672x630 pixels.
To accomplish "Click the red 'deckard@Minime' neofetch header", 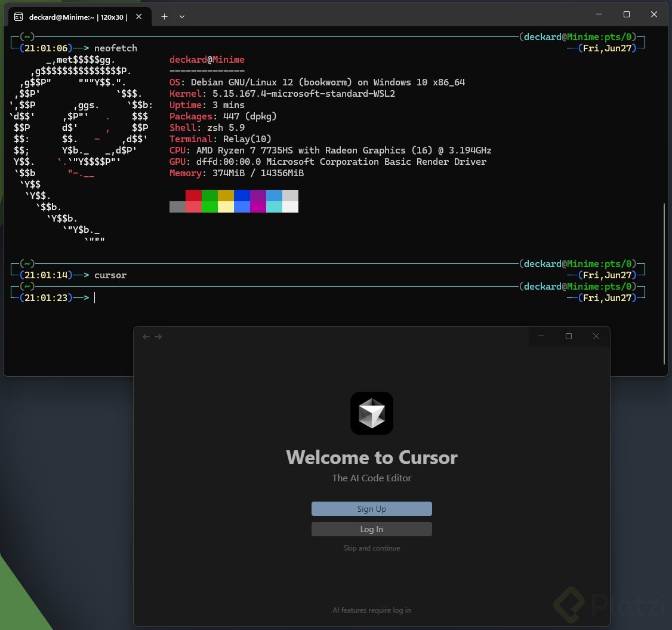I will pos(207,59).
